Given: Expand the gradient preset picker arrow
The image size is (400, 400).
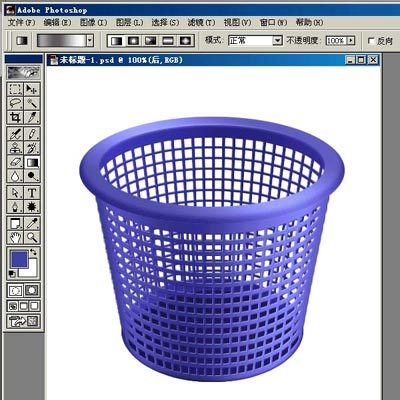Looking at the screenshot, I should 90,41.
